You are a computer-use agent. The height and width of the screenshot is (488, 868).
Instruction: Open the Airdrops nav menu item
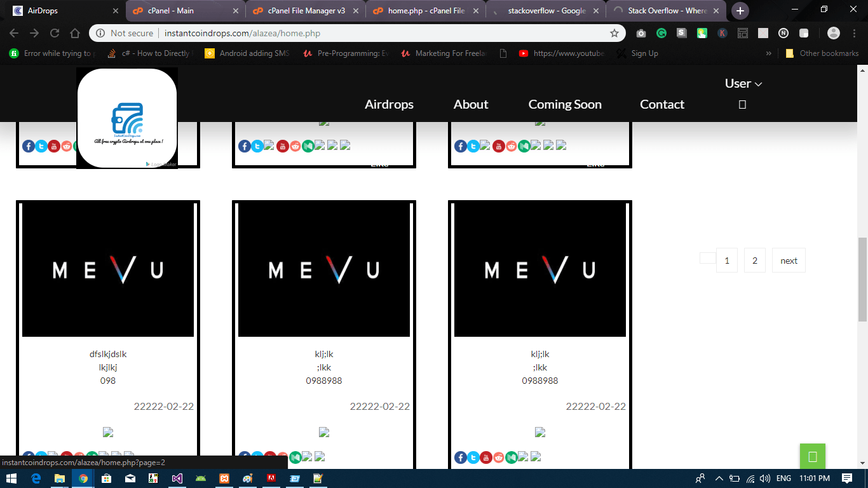tap(389, 105)
